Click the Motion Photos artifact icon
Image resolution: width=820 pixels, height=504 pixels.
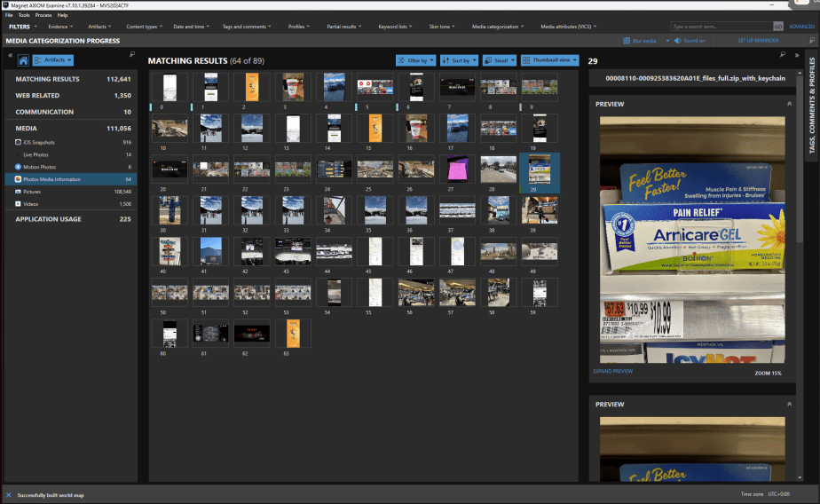(x=19, y=167)
